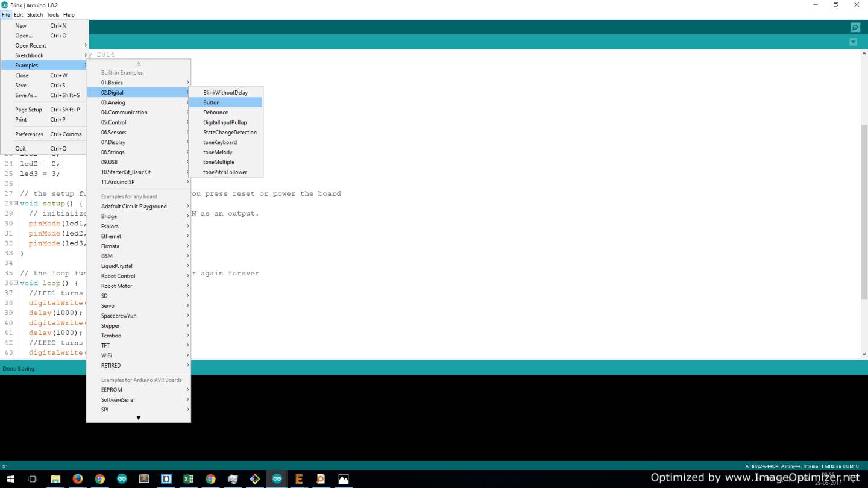This screenshot has height=488, width=868.
Task: Open the StateChangeDetection example
Action: (x=226, y=132)
